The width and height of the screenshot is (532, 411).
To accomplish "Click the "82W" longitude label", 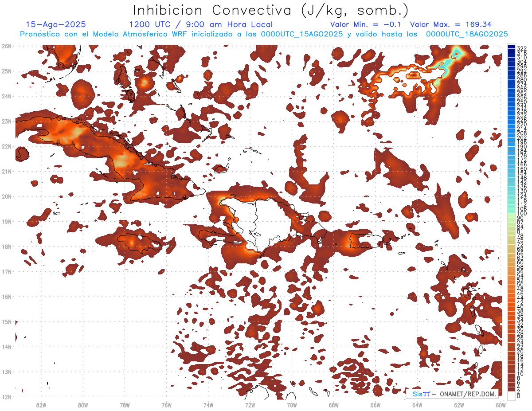I will [x=41, y=405].
